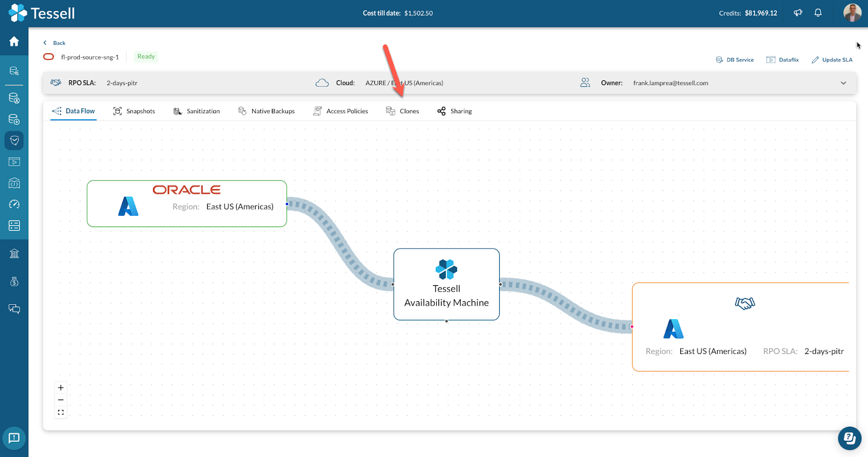
Task: Click the Oracle icon beside fl-prod-source-sng-1
Action: tap(49, 57)
